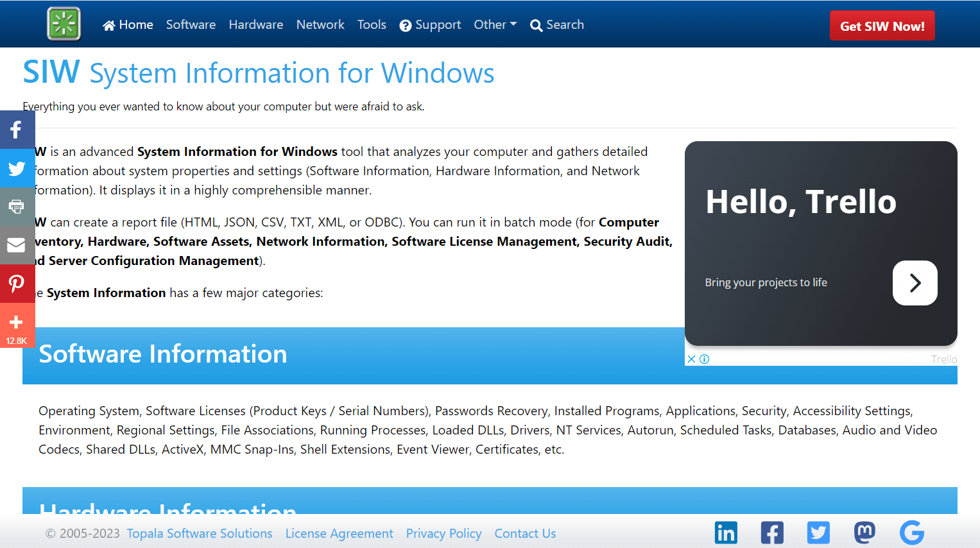The image size is (980, 548).
Task: Click the Trello advertiser label under ad
Action: tap(944, 359)
